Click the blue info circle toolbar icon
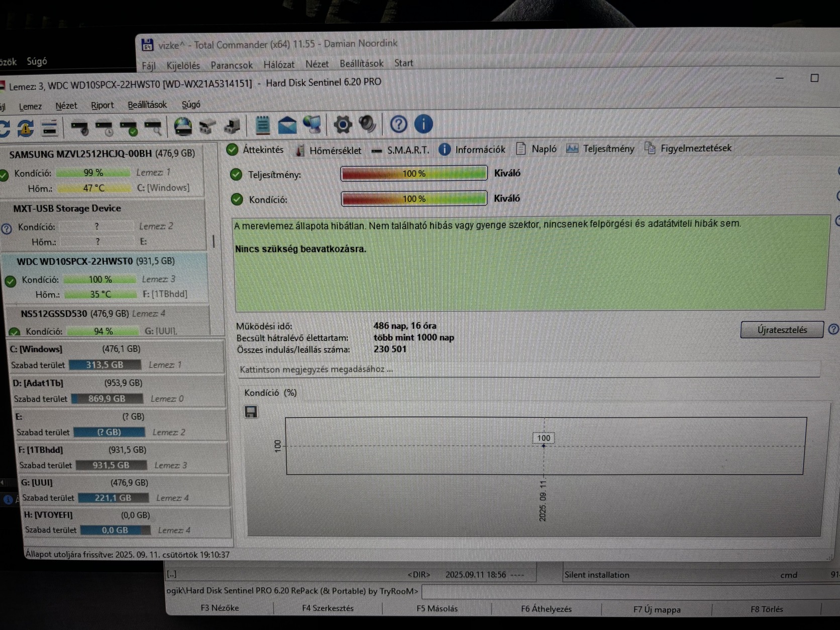This screenshot has width=840, height=630. [x=424, y=124]
